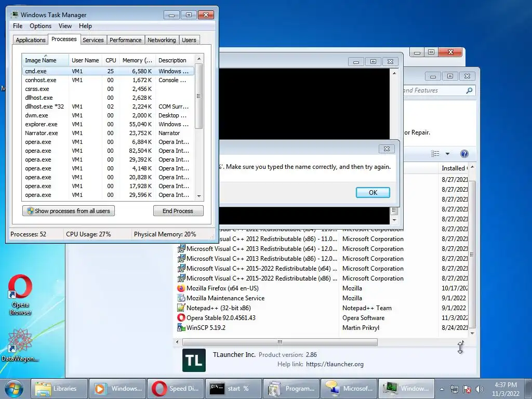
Task: Select the conhost.exe process row
Action: (108, 80)
